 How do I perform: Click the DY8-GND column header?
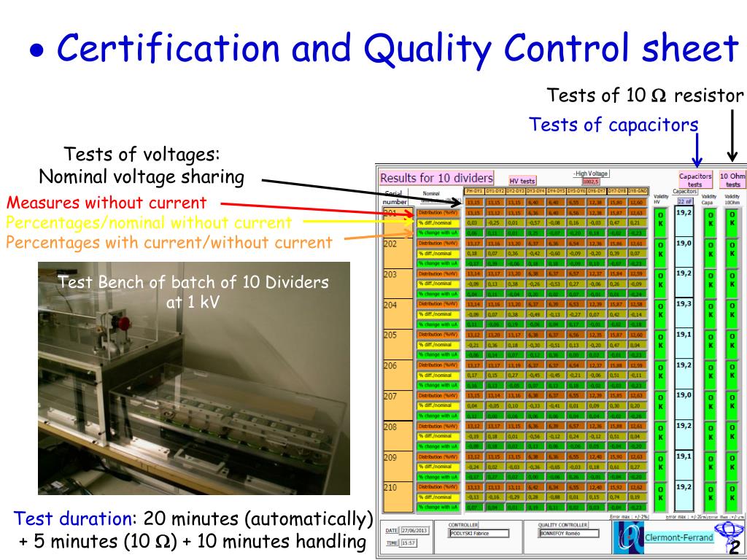click(638, 191)
